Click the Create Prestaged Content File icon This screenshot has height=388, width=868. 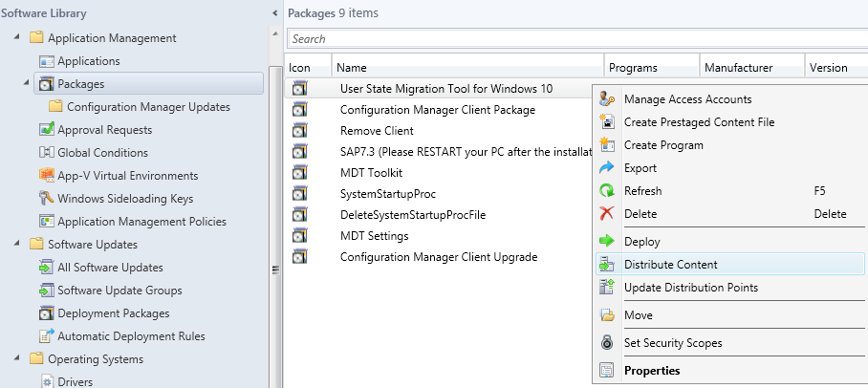(607, 121)
